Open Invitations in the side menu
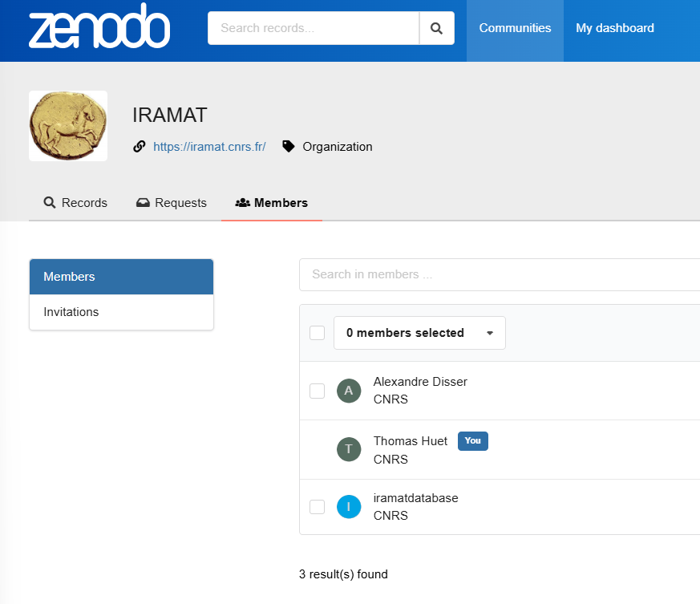Image resolution: width=700 pixels, height=604 pixels. coord(121,312)
